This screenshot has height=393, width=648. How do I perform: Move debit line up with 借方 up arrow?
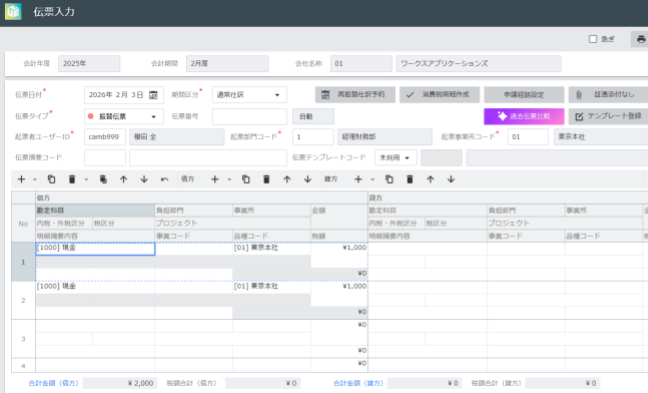point(287,179)
